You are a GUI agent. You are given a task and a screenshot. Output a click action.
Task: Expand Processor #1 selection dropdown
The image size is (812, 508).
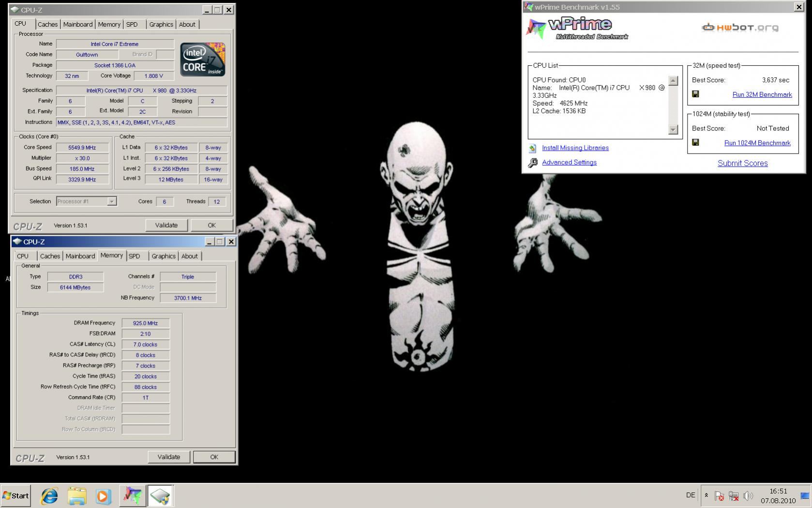(x=112, y=201)
